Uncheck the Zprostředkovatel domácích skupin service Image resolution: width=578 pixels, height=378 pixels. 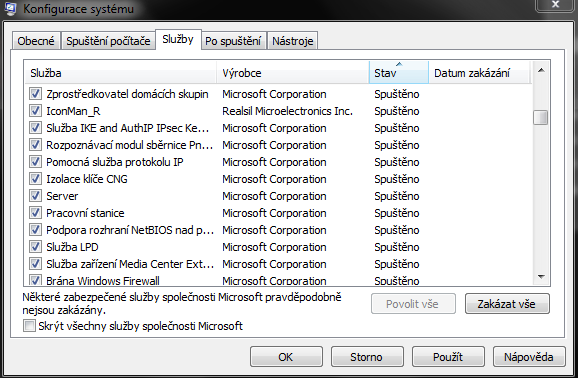(35, 94)
